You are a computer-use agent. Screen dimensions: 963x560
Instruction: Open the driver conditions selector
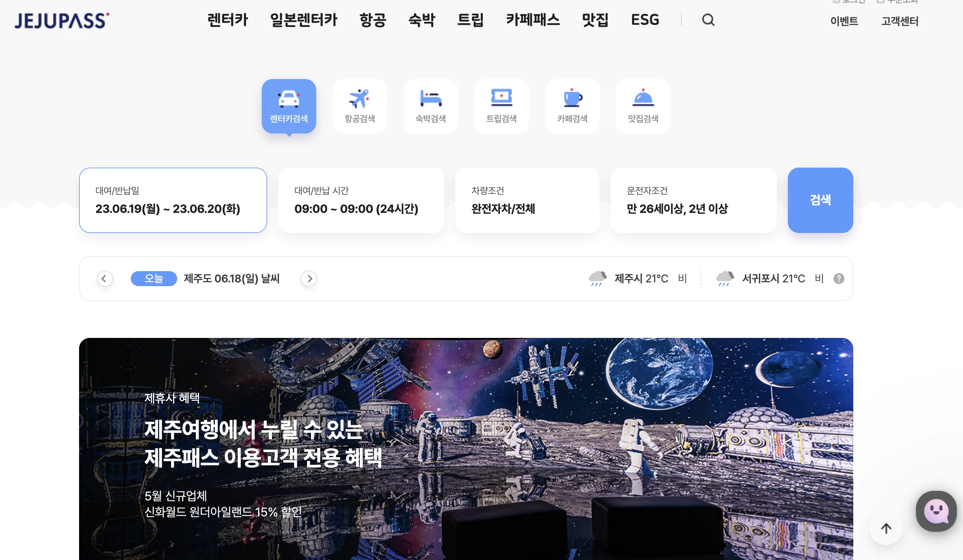click(x=693, y=200)
